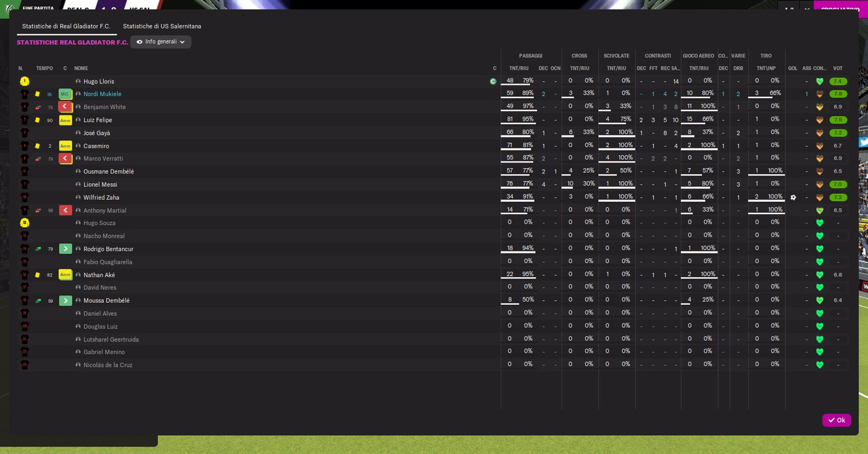Click Luiz Felipe's green 7.5 rating badge
This screenshot has width=868, height=454.
click(838, 120)
